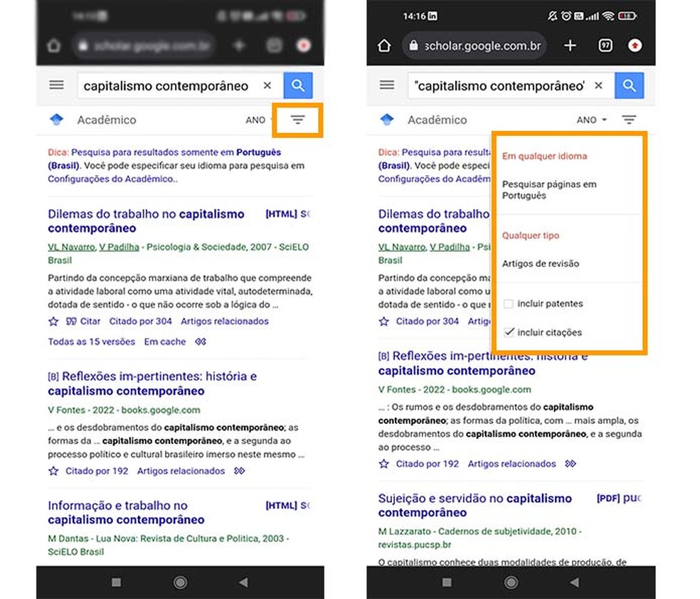Open [HTML] link beside Informação e trabalho
Viewport: 700px width, 599px height.
(x=288, y=505)
